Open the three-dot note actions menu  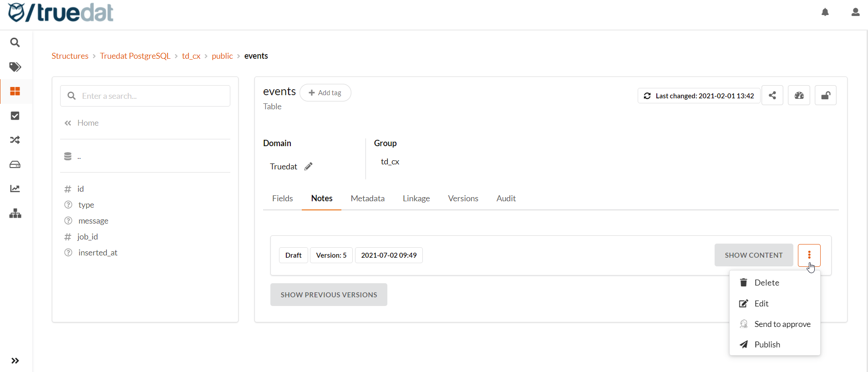coord(809,255)
